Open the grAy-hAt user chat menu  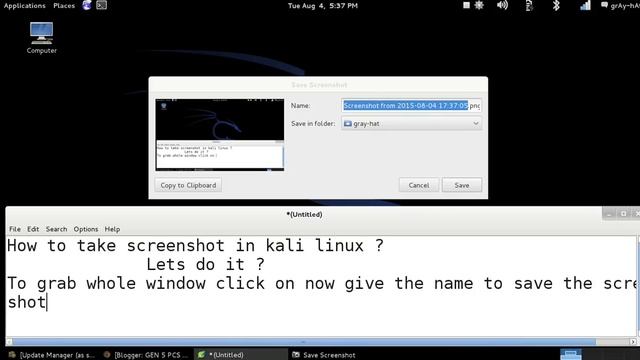click(x=620, y=5)
